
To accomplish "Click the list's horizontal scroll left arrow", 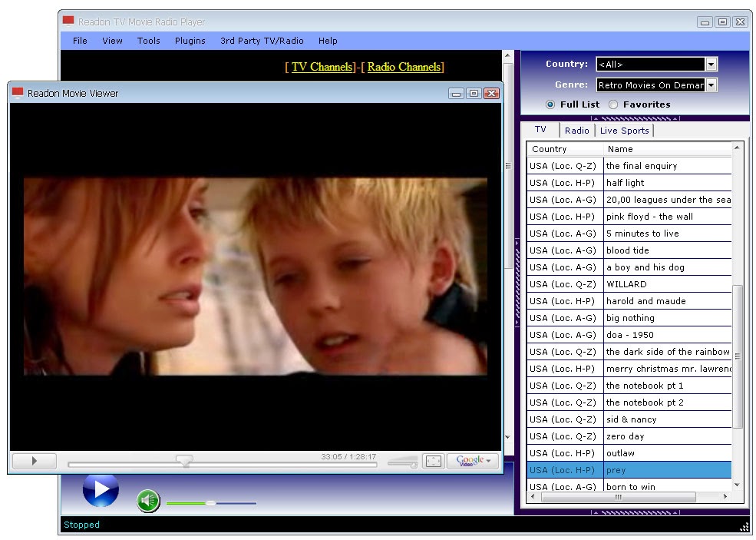I will 533,496.
